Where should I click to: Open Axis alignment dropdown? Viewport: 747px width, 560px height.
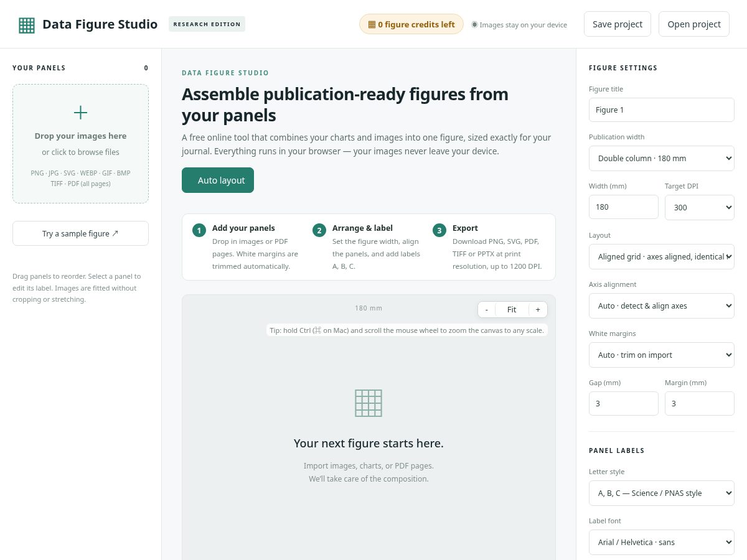tap(662, 306)
